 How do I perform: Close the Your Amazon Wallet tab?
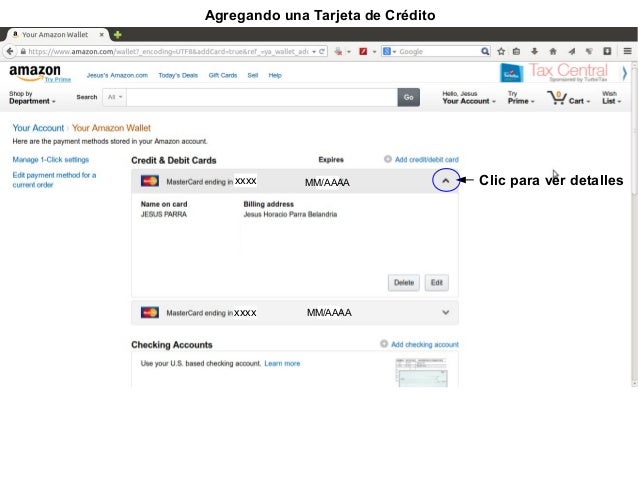click(x=102, y=35)
